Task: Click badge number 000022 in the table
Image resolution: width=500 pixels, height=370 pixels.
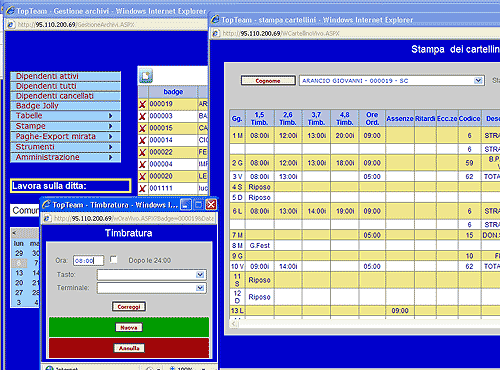Action: click(x=161, y=152)
